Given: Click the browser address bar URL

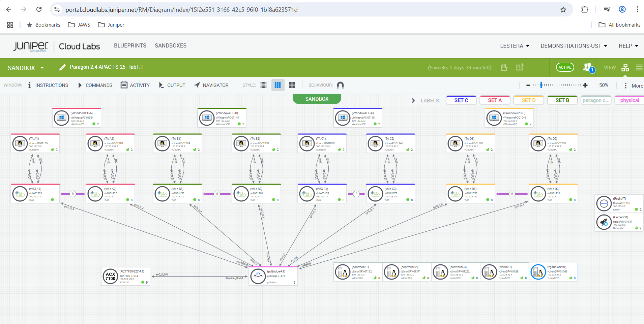Looking at the screenshot, I should [x=181, y=10].
